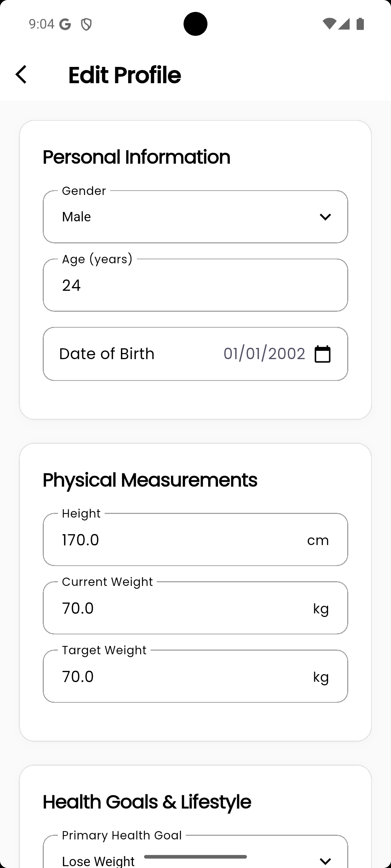Image resolution: width=391 pixels, height=868 pixels.
Task: Edit the Target Weight field
Action: (x=195, y=676)
